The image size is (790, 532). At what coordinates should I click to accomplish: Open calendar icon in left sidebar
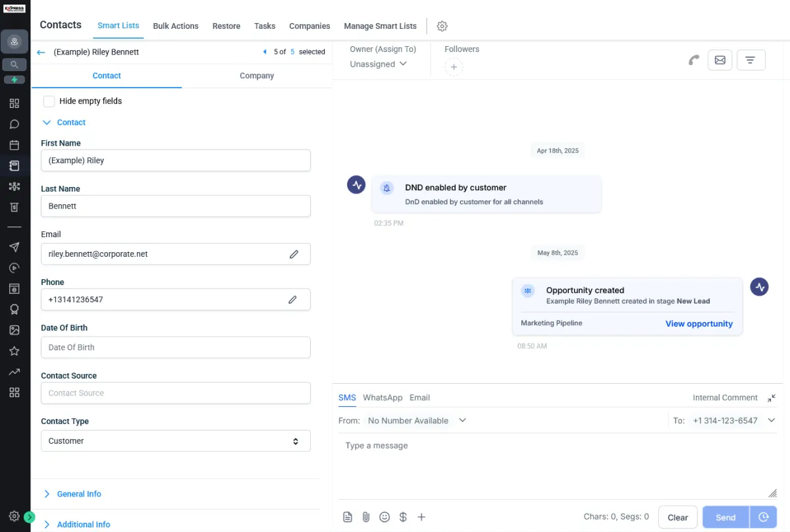click(14, 145)
